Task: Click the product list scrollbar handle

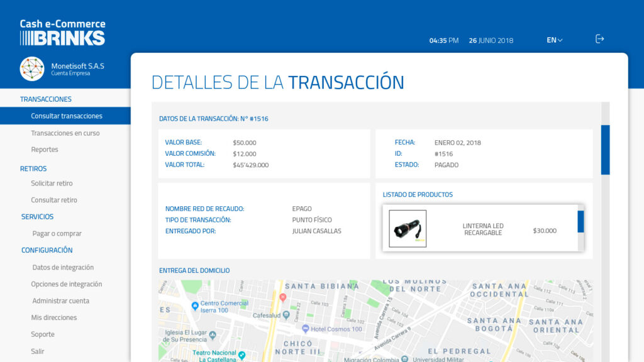Action: click(580, 221)
